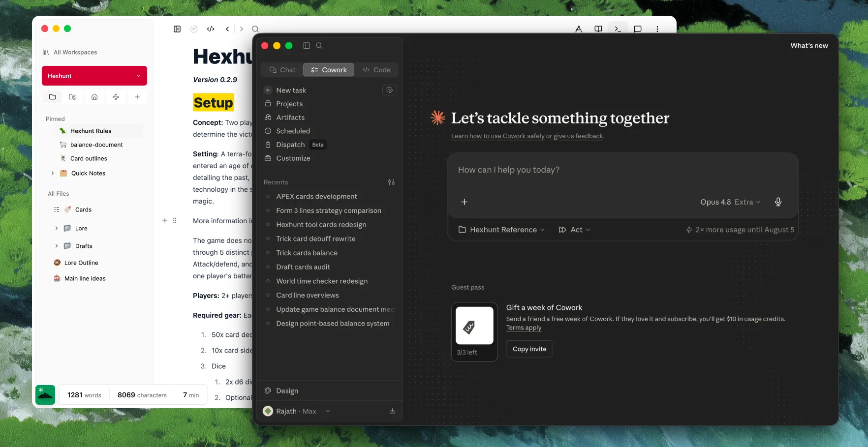Open terminal prompt icon in notes toolbar

pyautogui.click(x=618, y=29)
